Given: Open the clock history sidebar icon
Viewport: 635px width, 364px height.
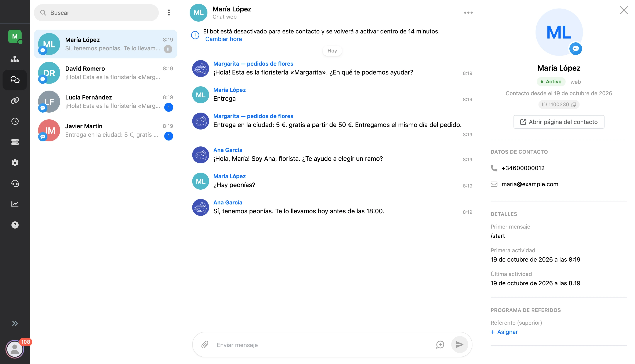Looking at the screenshot, I should 15,121.
